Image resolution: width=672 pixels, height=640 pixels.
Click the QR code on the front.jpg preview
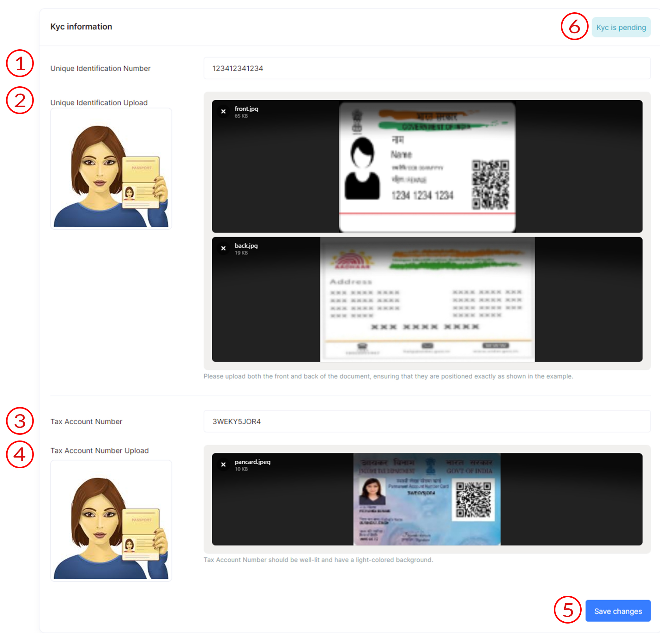[490, 185]
